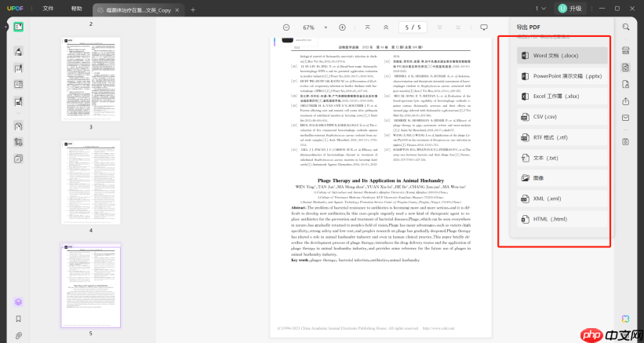Open the zoom level dropdown arrow
Screen dimensions: 644x343
pos(326,27)
